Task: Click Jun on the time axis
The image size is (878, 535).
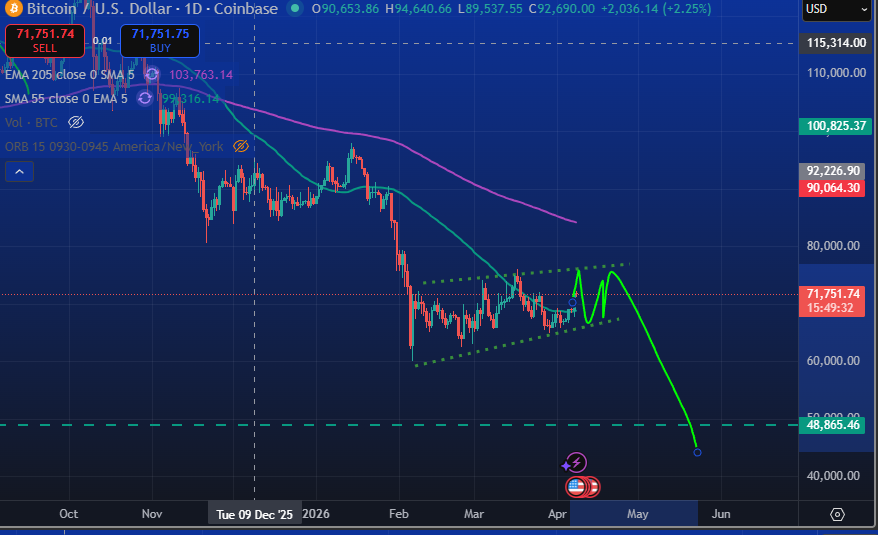Action: (721, 514)
